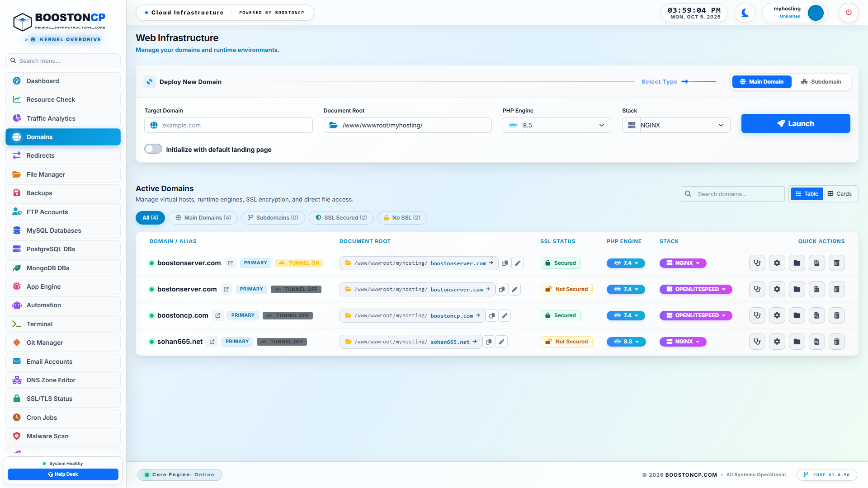Viewport: 868px width, 488px height.
Task: Change NGINX stack for sohan665.net
Action: (x=683, y=342)
